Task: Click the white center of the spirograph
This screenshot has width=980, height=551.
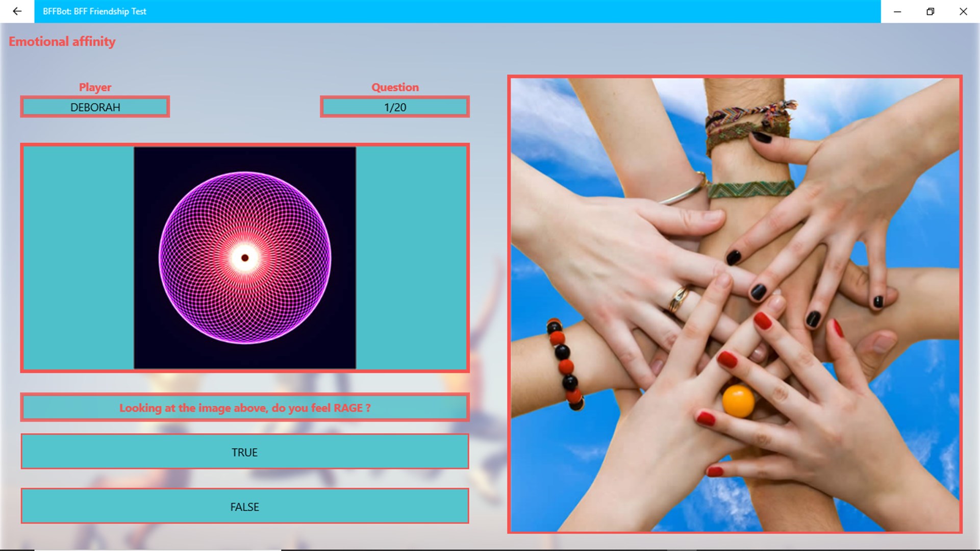Action: point(245,258)
